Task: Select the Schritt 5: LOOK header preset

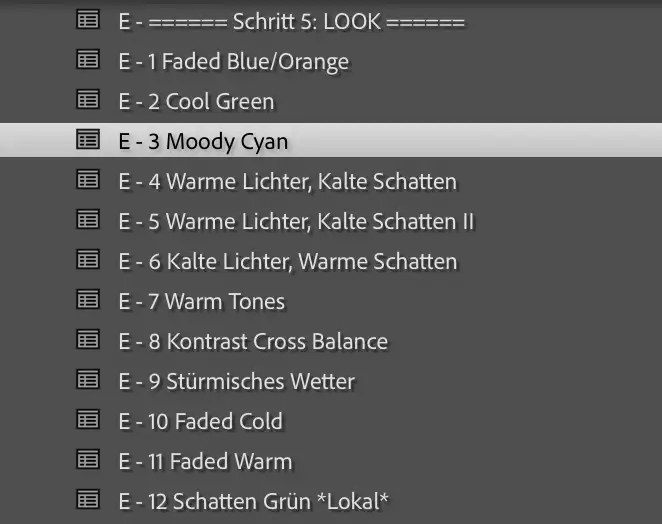Action: 331,21
